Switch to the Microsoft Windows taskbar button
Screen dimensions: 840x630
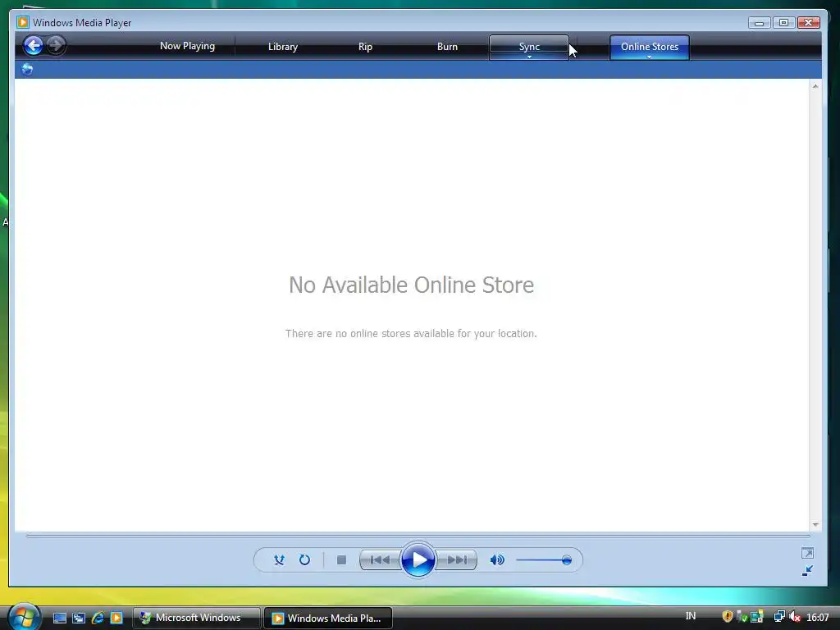pos(197,619)
